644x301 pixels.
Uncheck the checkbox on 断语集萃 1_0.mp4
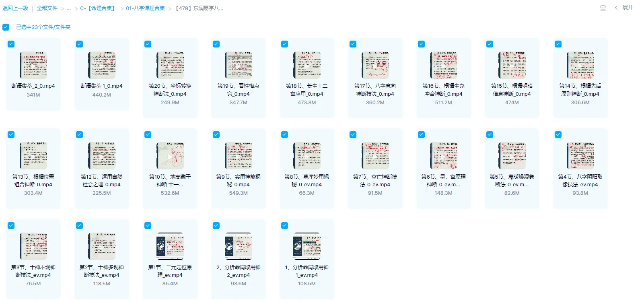pyautogui.click(x=80, y=44)
